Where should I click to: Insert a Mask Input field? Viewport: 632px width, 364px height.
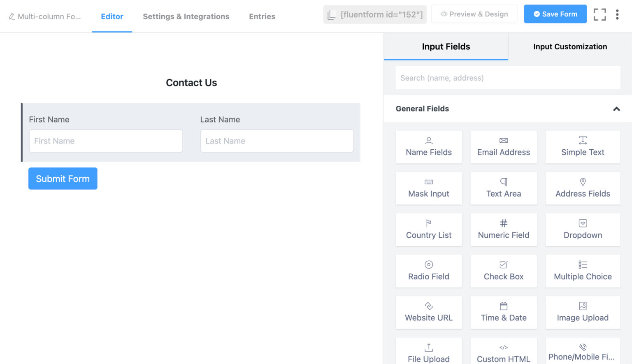point(428,188)
